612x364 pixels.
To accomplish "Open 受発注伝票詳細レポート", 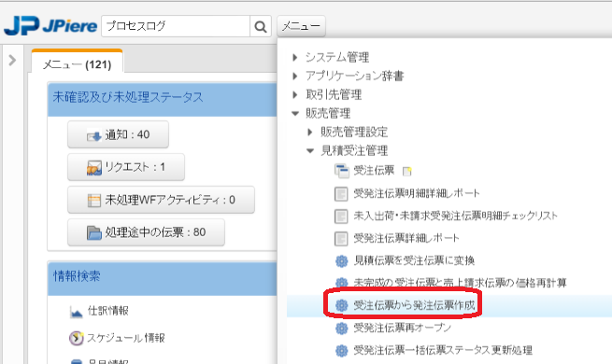I will click(x=406, y=238).
